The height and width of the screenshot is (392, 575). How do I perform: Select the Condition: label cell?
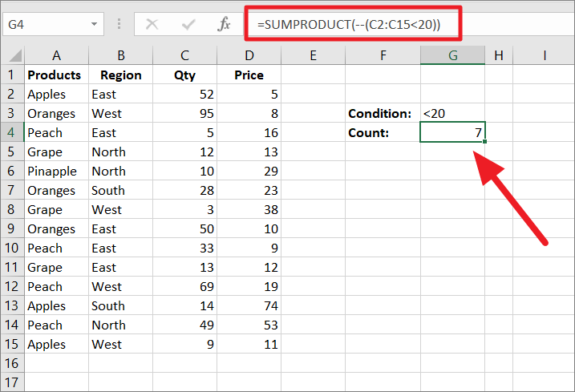click(x=383, y=113)
